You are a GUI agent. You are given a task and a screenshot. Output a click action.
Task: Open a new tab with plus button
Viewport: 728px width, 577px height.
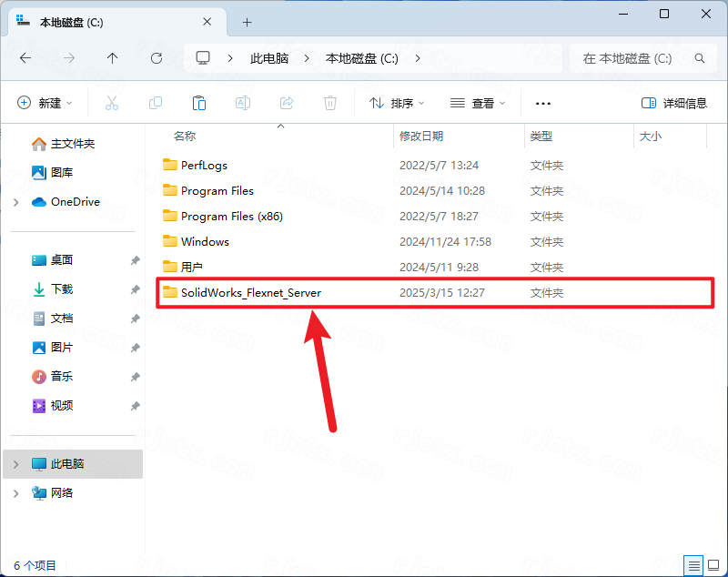[x=247, y=22]
